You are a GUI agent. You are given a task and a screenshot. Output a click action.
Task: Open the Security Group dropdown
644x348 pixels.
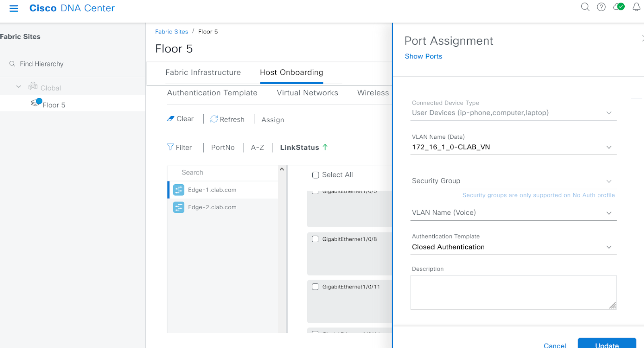click(x=513, y=181)
